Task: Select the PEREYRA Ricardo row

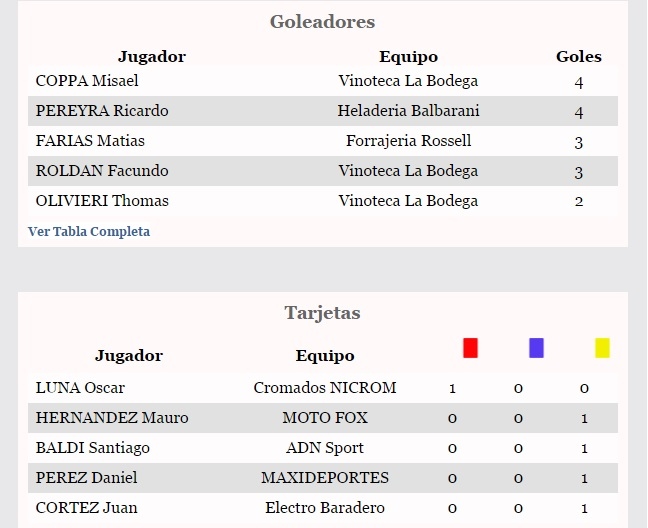Action: 323,111
